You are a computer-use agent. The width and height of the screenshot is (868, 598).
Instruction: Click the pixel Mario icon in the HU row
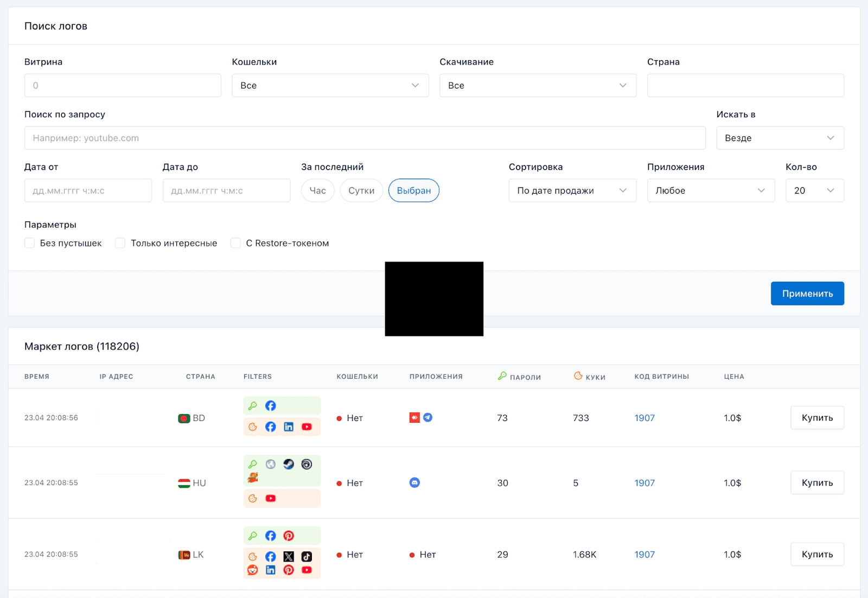tap(253, 478)
